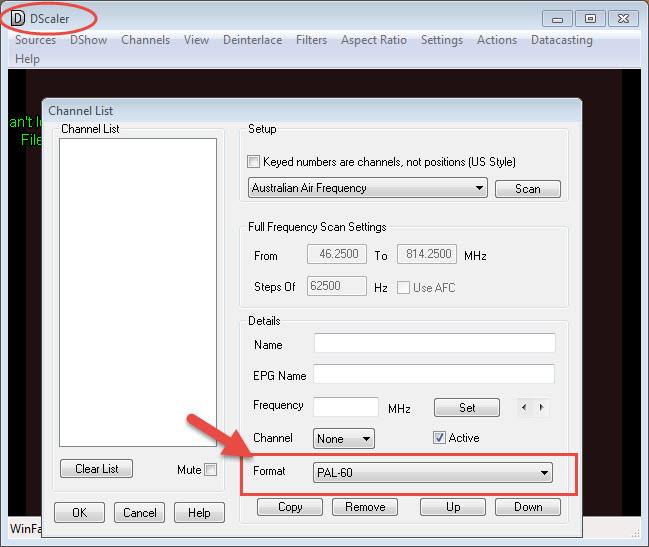
Task: Click the Copy button
Action: [x=290, y=507]
